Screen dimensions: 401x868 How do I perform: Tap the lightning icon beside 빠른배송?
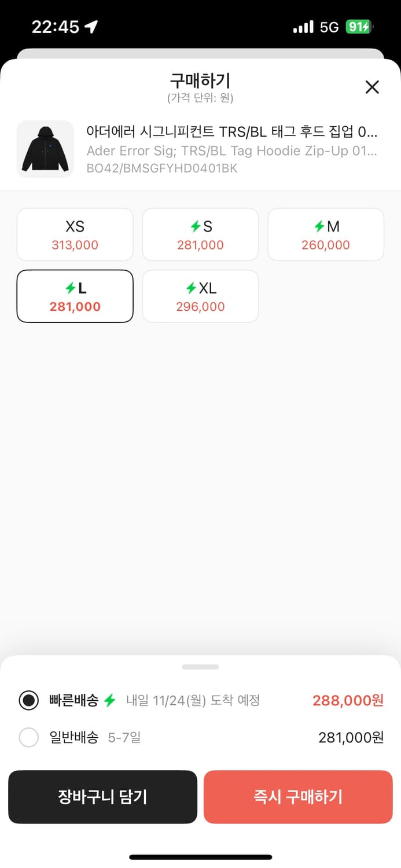pyautogui.click(x=110, y=701)
